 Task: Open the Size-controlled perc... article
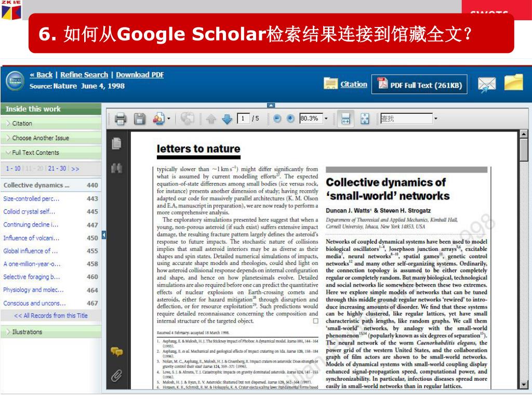[31, 199]
